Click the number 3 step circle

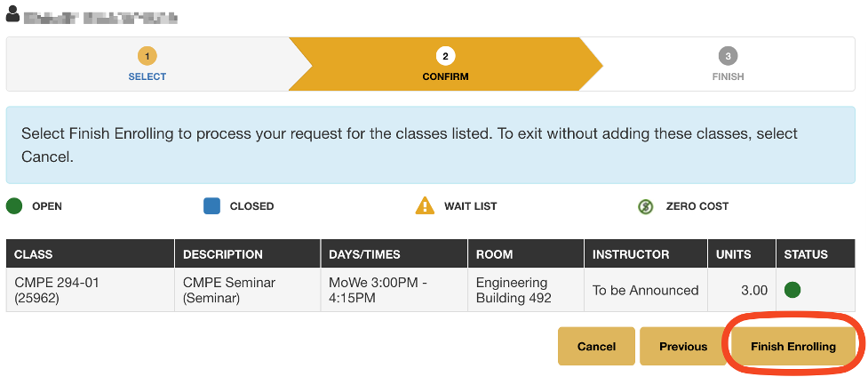728,56
